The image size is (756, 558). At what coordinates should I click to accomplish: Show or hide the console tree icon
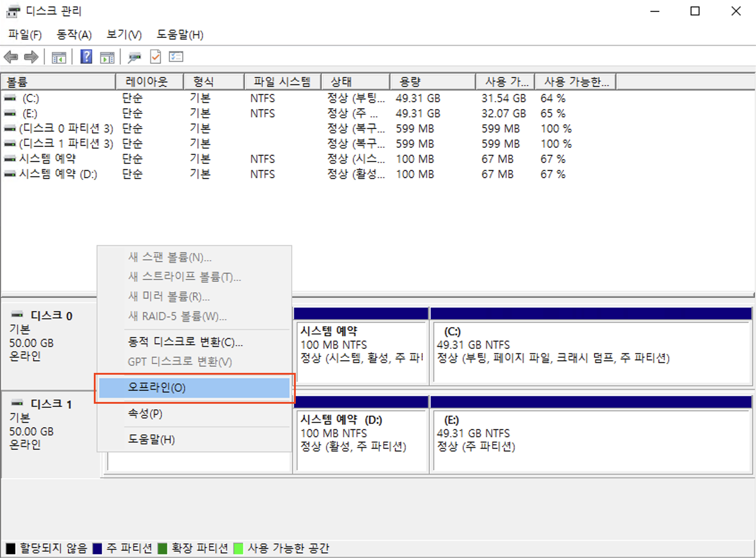(x=59, y=57)
